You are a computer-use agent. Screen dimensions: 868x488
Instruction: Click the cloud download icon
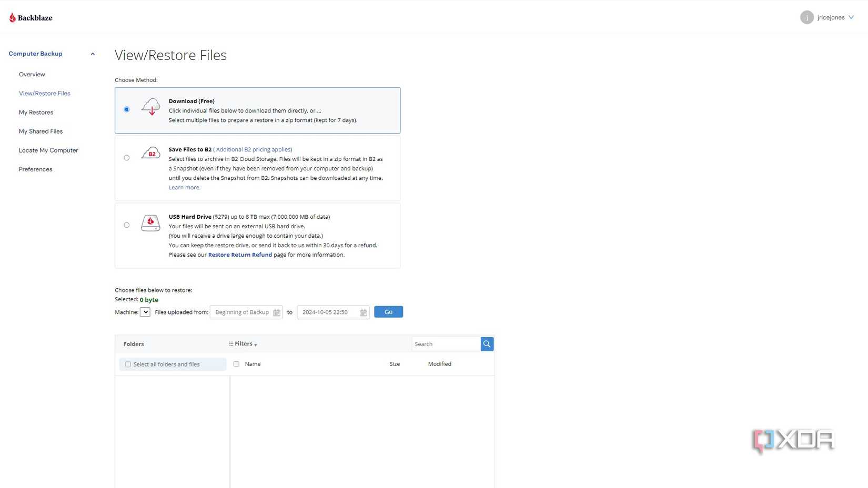(x=150, y=106)
